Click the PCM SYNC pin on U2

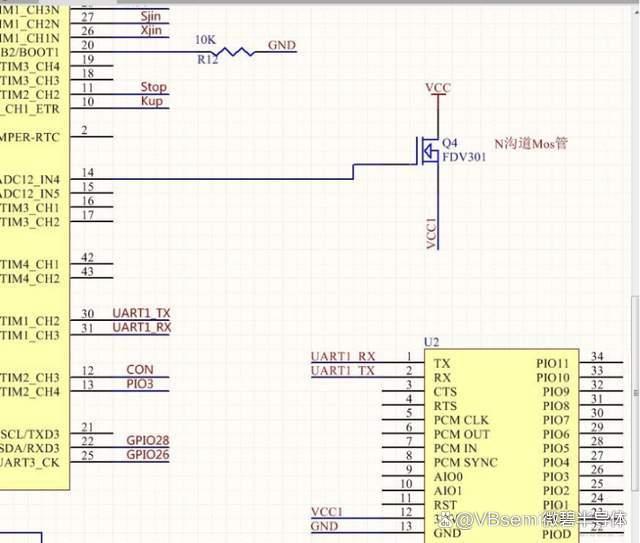[465, 463]
